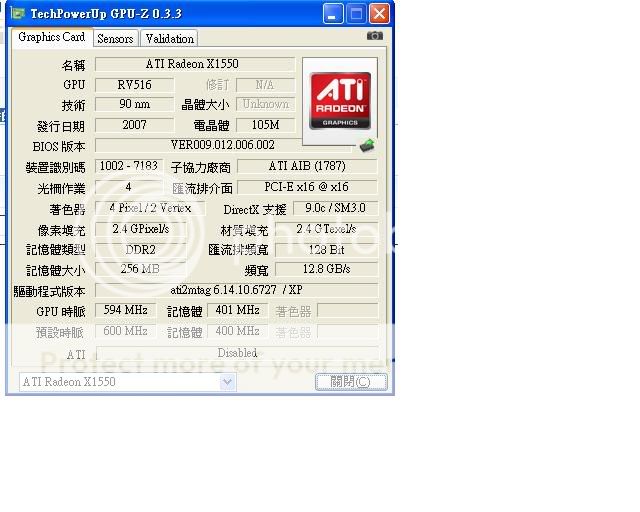Click the GPU-Z title bar app icon
The height and width of the screenshot is (512, 640).
point(18,14)
